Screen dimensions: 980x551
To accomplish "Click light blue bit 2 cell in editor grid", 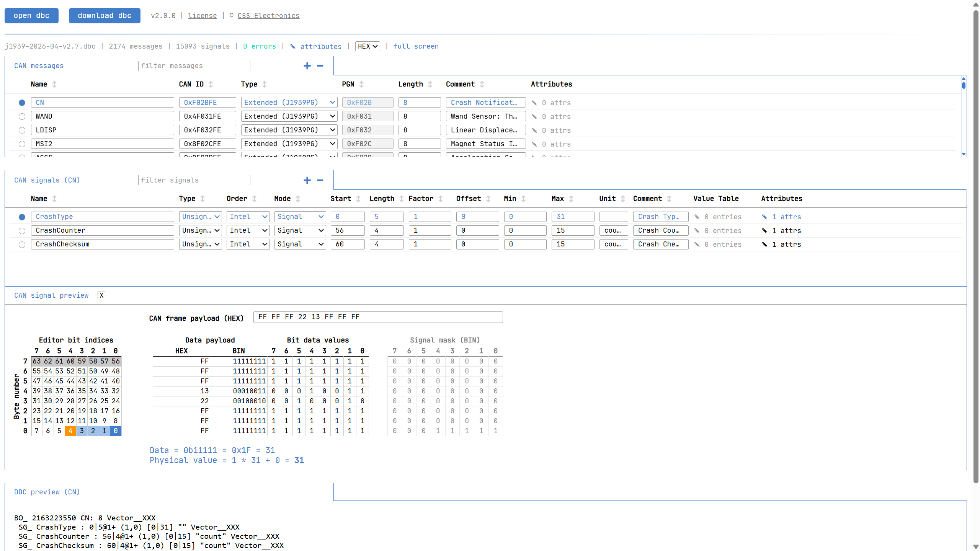I will [93, 431].
